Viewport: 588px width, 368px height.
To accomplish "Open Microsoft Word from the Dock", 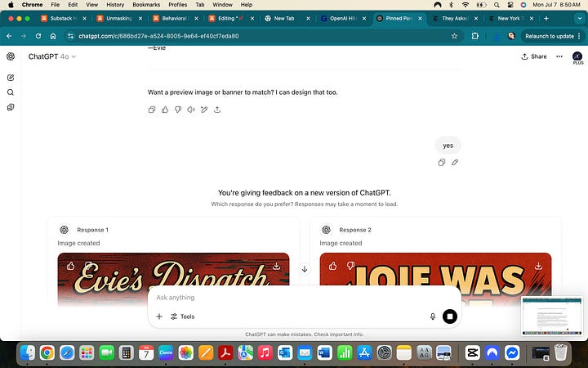I will [325, 352].
